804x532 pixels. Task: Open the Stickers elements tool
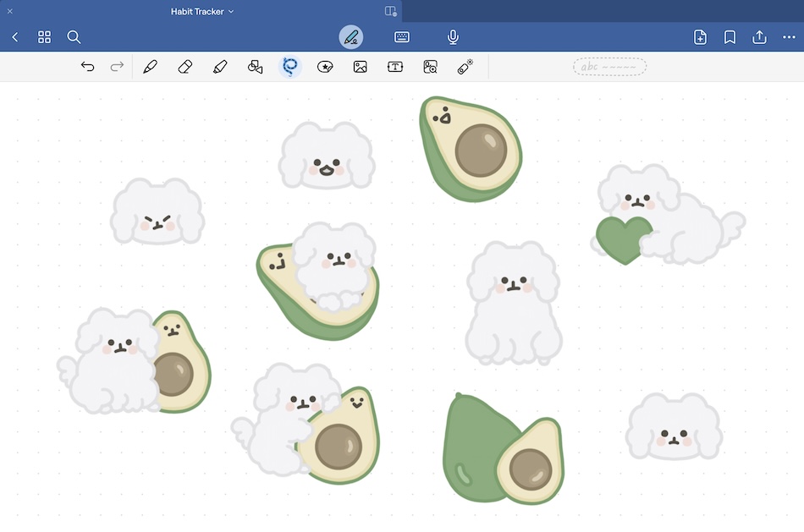pos(324,67)
